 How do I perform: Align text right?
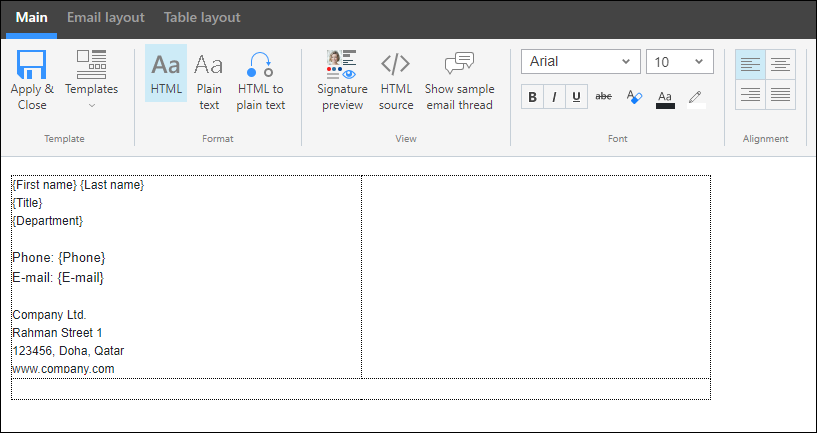pos(750,95)
